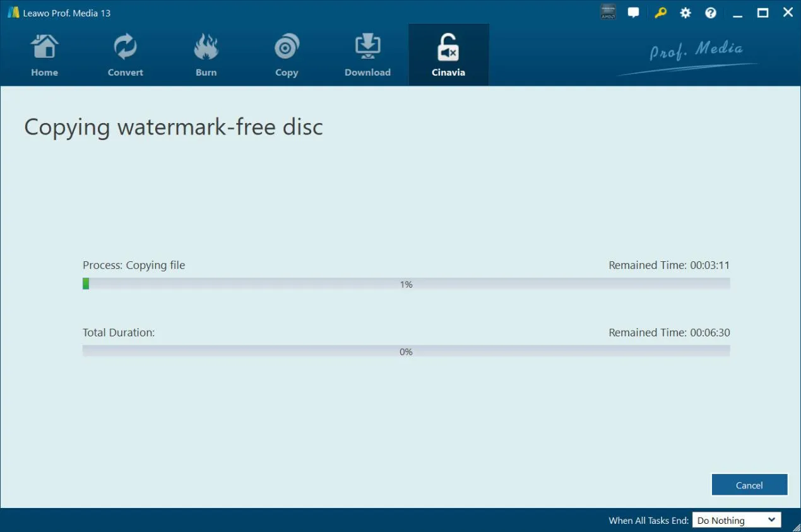Switch to the Burn module
Image resolution: width=801 pixels, height=532 pixels.
pyautogui.click(x=206, y=56)
